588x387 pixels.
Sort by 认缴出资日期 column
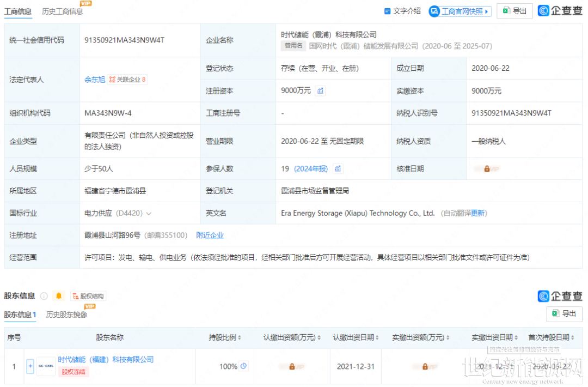click(356, 338)
